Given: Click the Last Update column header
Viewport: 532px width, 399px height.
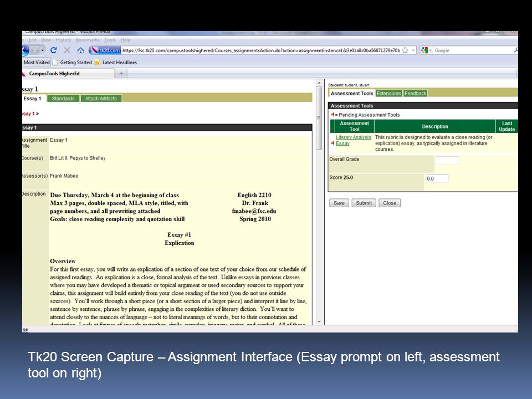Looking at the screenshot, I should coord(507,126).
